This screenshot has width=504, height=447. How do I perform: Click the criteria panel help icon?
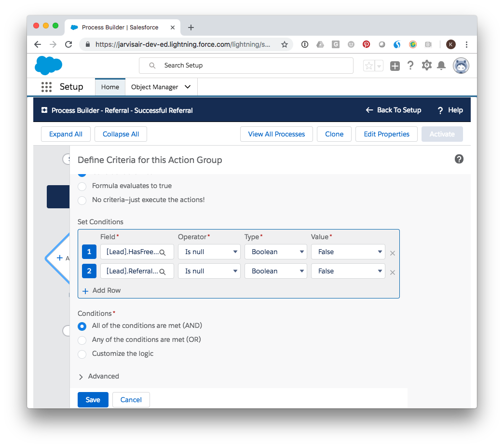click(x=459, y=159)
